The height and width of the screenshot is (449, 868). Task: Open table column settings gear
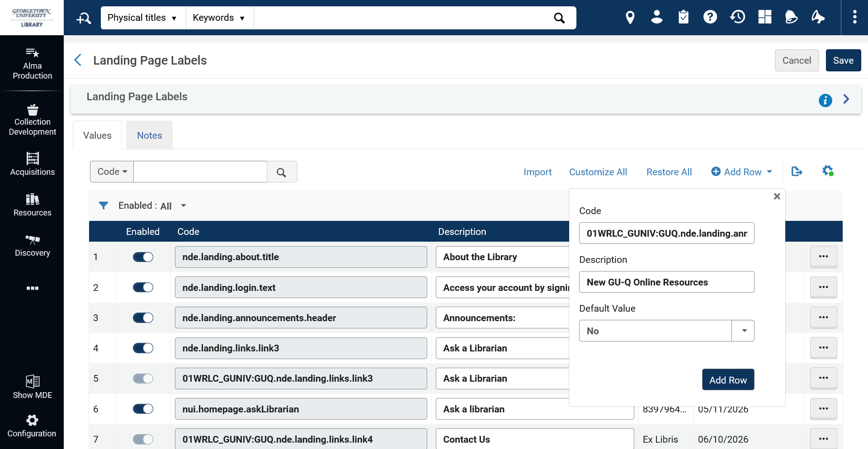tap(827, 171)
